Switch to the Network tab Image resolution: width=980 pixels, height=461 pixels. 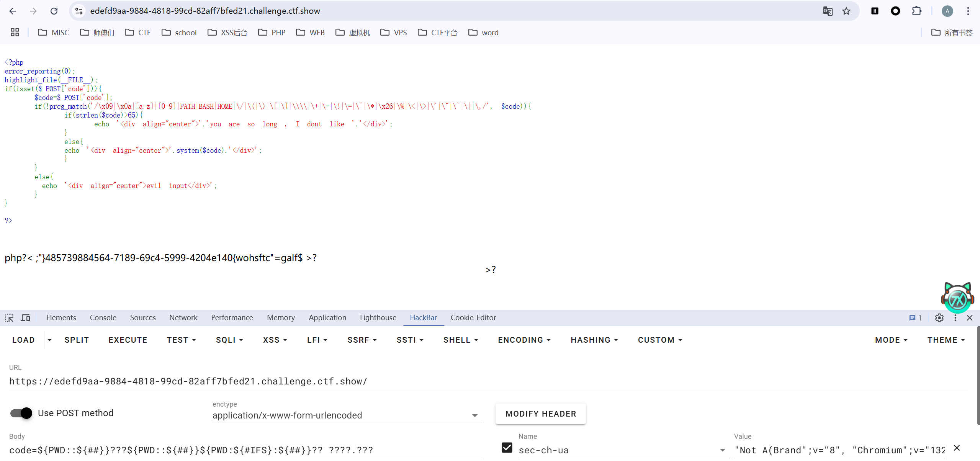tap(183, 318)
